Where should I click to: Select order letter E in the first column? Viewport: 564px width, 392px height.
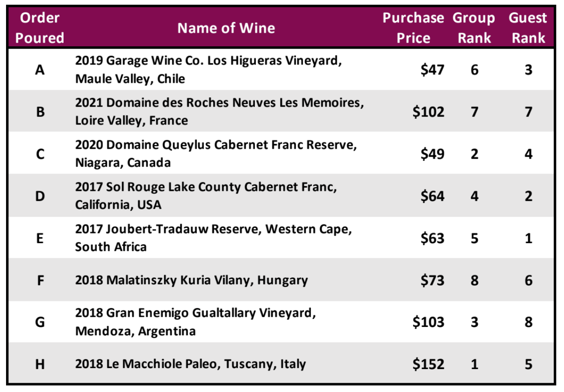point(40,238)
